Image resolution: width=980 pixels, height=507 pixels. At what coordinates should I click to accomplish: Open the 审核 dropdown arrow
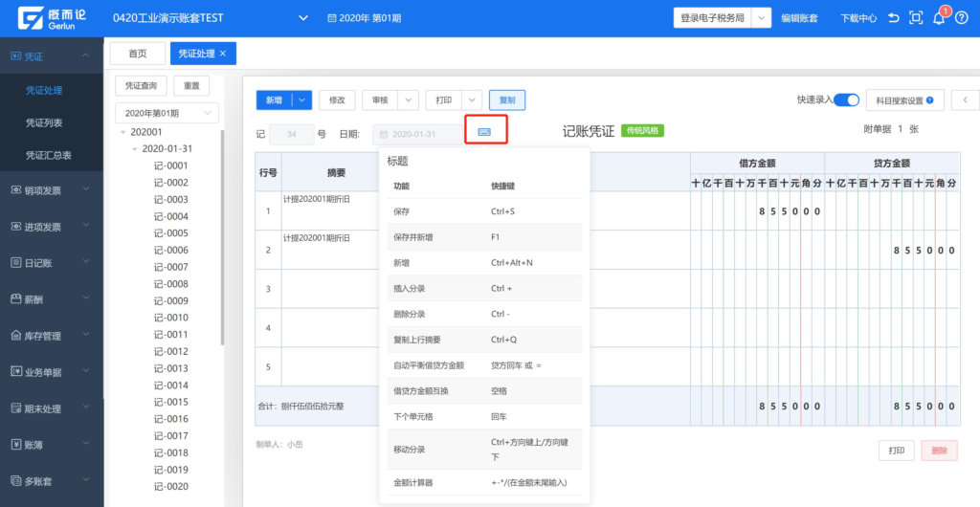tap(409, 99)
